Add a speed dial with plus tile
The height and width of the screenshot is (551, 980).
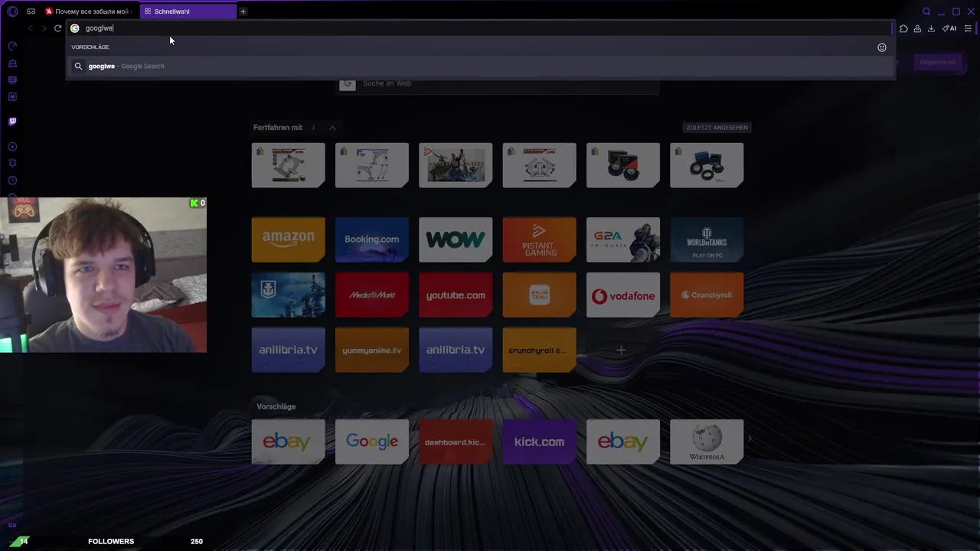coord(621,350)
